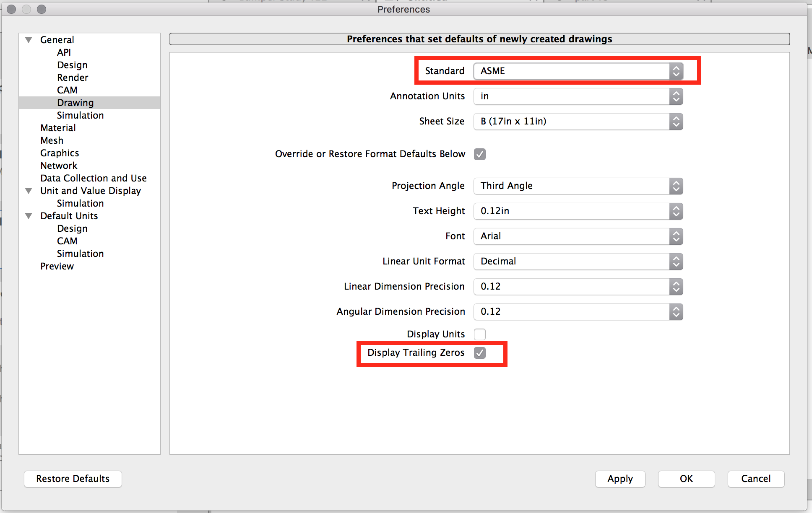
Task: Enable the Display Units checkbox
Action: (480, 334)
